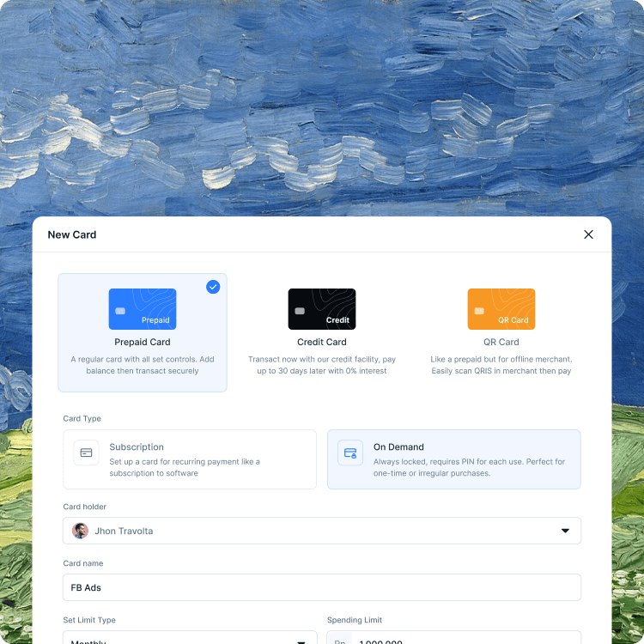Click the blue Prepaid card image
644x644 pixels.
pos(143,309)
